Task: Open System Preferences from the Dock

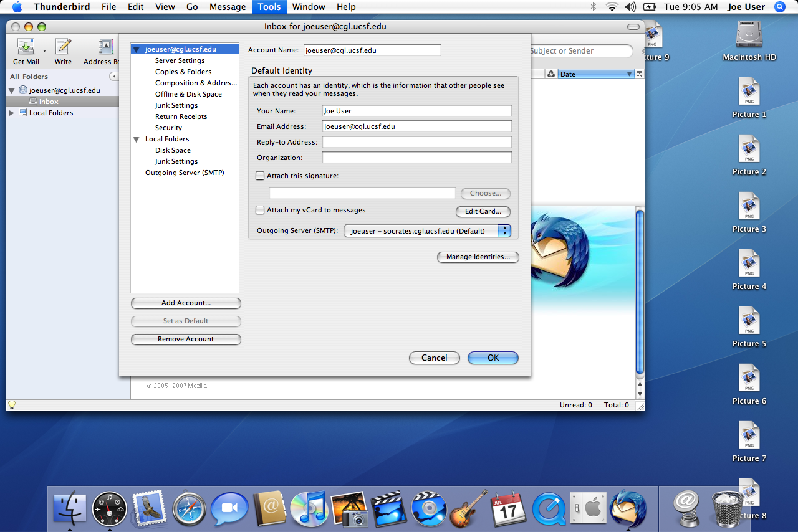Action: click(589, 509)
